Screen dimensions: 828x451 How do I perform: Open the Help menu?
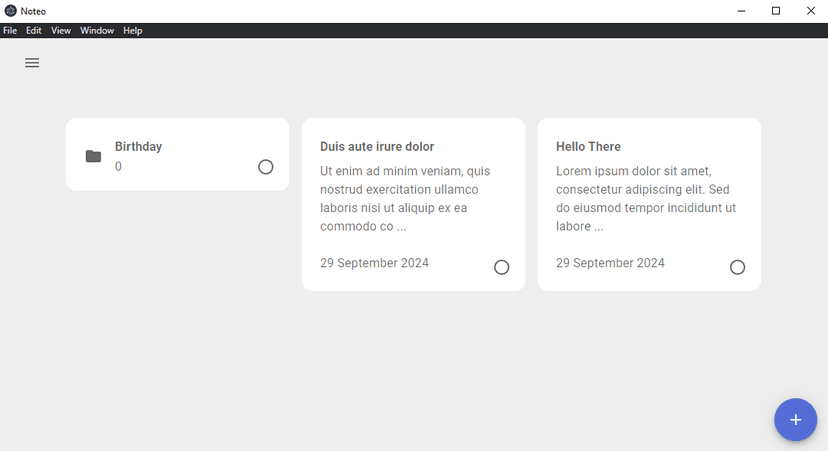(x=133, y=31)
